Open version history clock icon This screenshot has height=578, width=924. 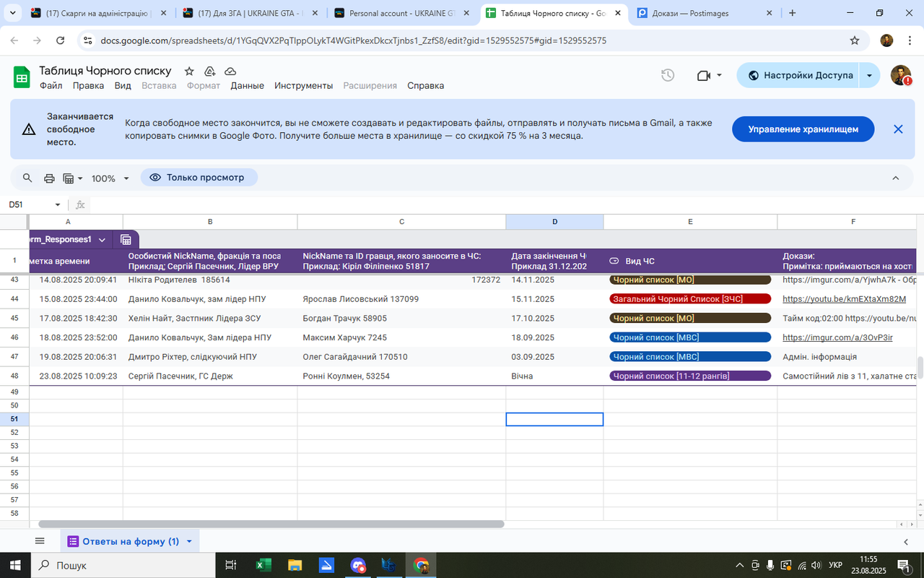pyautogui.click(x=668, y=75)
